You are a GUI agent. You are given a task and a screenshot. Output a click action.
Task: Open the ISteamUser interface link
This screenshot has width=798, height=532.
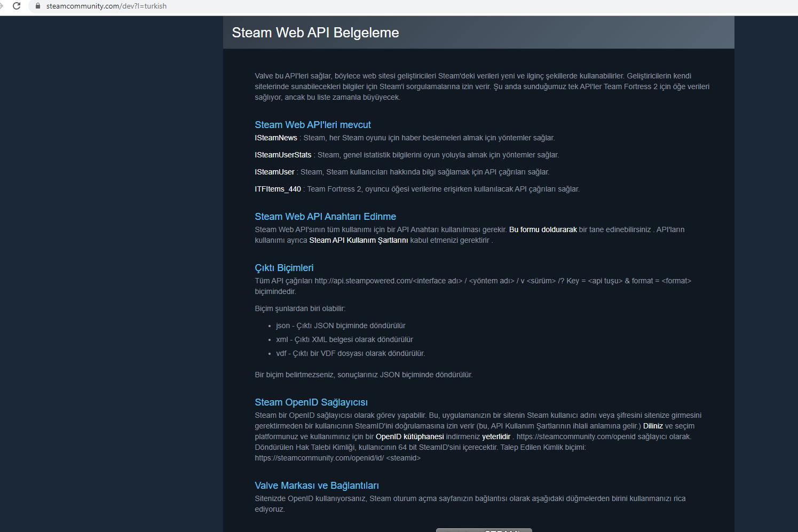274,172
